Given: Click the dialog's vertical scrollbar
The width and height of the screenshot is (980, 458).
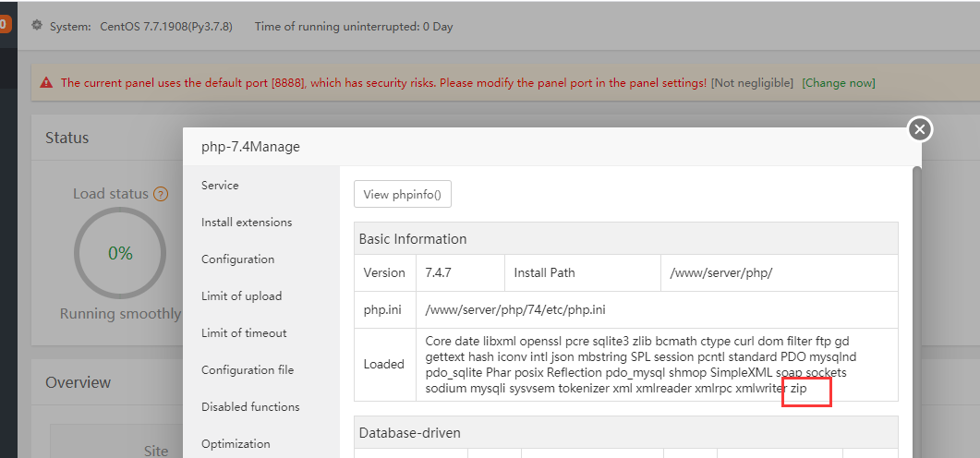Looking at the screenshot, I should tap(916, 277).
